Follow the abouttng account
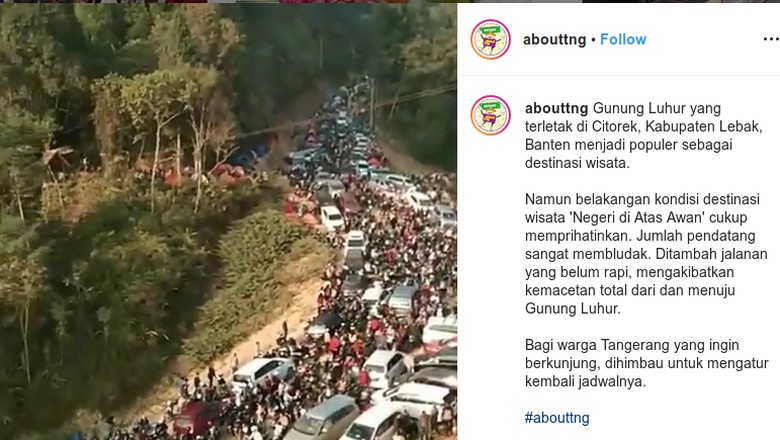Viewport: 780px width, 440px height. click(623, 39)
